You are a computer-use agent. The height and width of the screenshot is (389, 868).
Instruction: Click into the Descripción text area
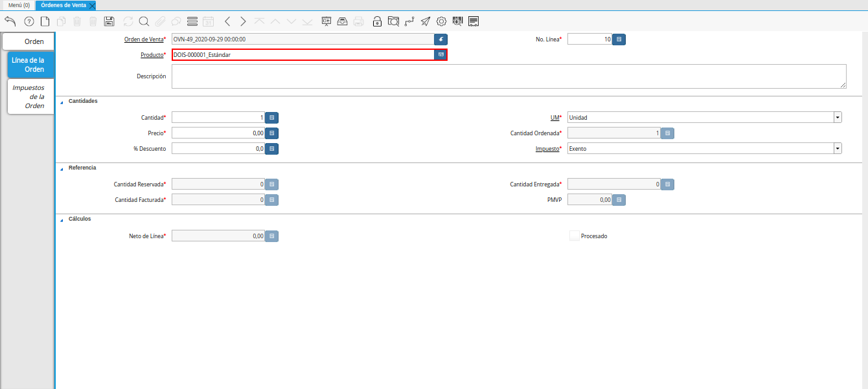(x=509, y=76)
